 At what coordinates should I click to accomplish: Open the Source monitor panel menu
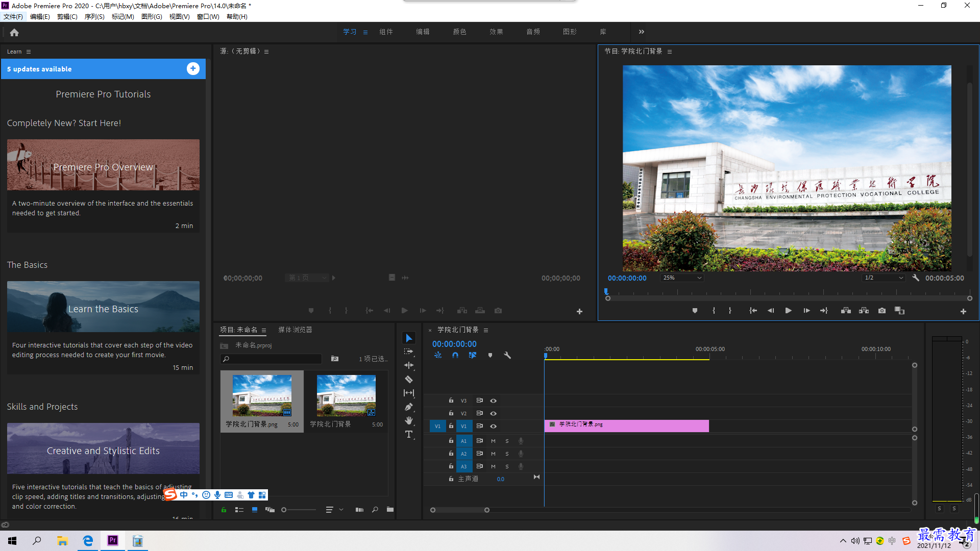point(266,52)
